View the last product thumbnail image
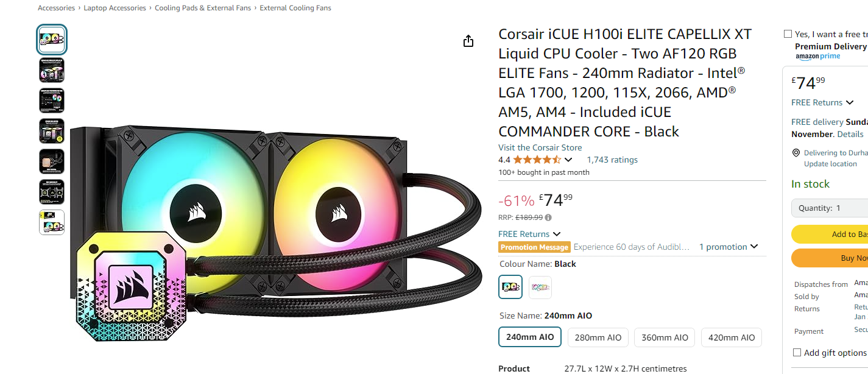868x374 pixels. [x=52, y=222]
